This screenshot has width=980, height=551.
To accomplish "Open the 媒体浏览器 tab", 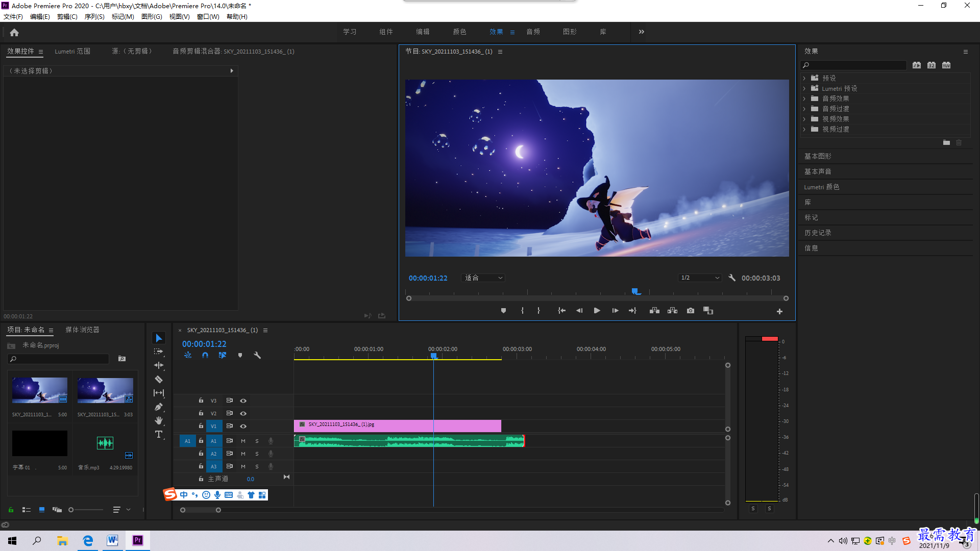I will 82,330.
